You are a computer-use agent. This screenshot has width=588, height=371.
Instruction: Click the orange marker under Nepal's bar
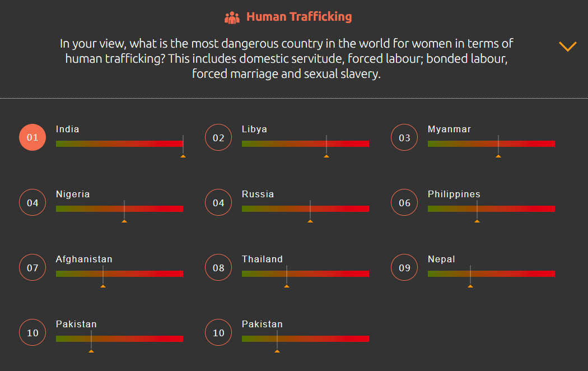(470, 286)
